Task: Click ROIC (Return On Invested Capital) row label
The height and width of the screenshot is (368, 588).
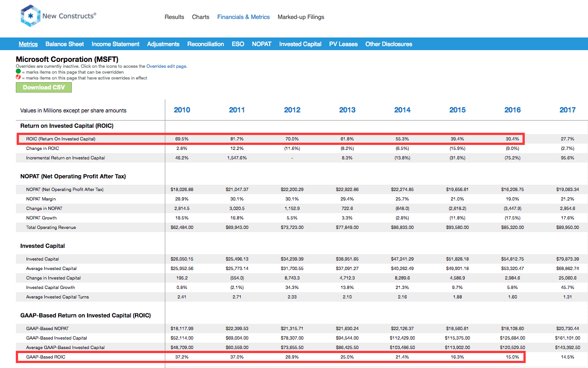Action: click(61, 139)
